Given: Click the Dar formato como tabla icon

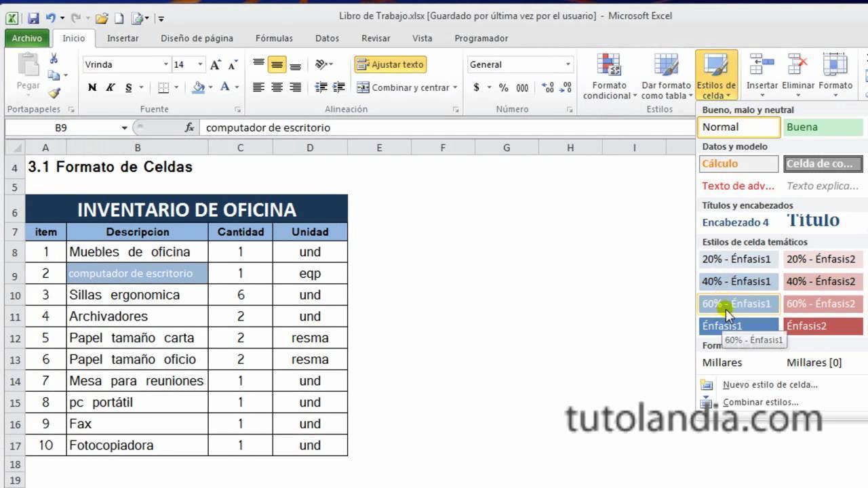Looking at the screenshot, I should tap(666, 76).
